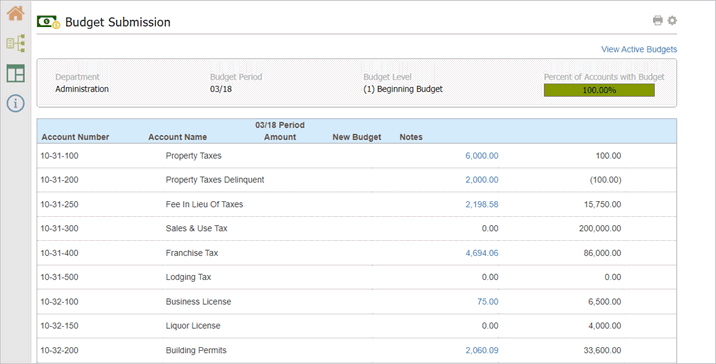Go to the Home icon in sidebar
716x364 pixels.
16,13
